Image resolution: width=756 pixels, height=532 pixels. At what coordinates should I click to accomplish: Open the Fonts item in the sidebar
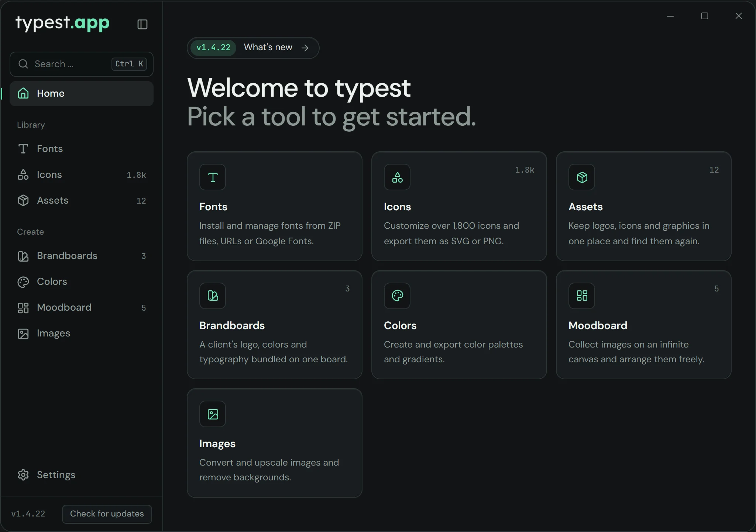[x=82, y=149]
